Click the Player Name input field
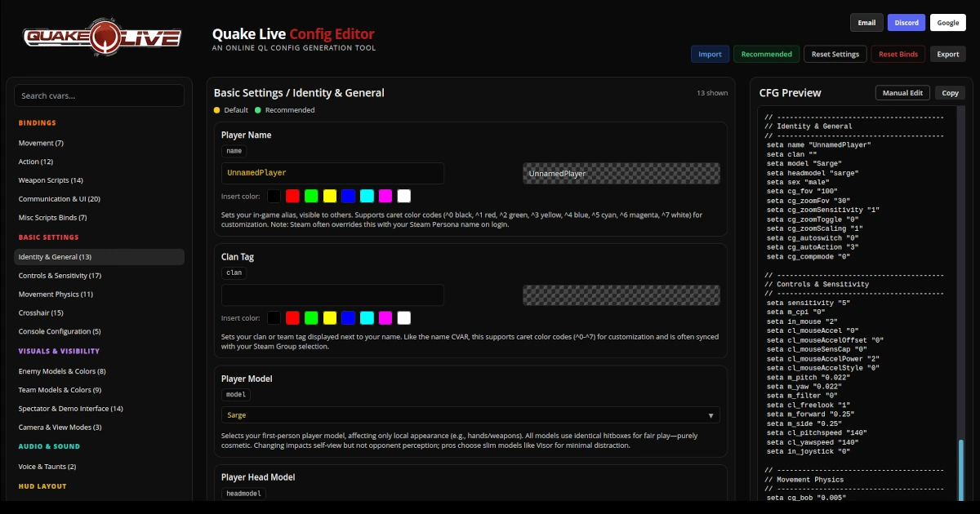This screenshot has width=980, height=514. tap(332, 173)
